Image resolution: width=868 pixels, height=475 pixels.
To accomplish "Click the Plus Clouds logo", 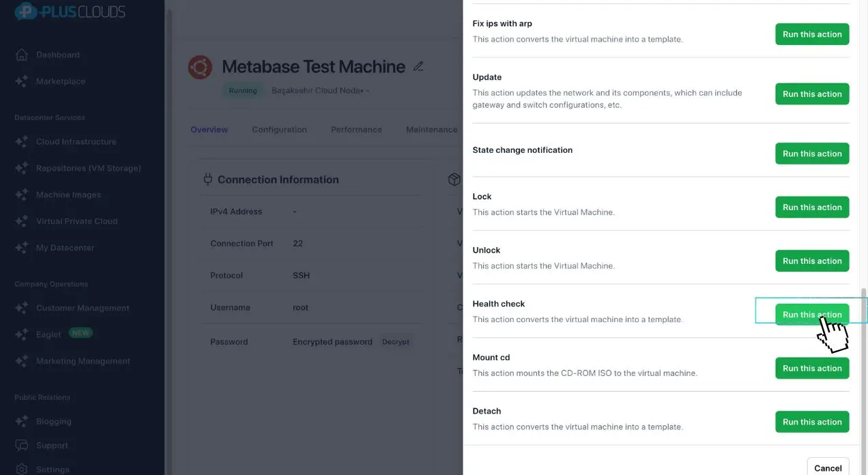I will click(70, 12).
